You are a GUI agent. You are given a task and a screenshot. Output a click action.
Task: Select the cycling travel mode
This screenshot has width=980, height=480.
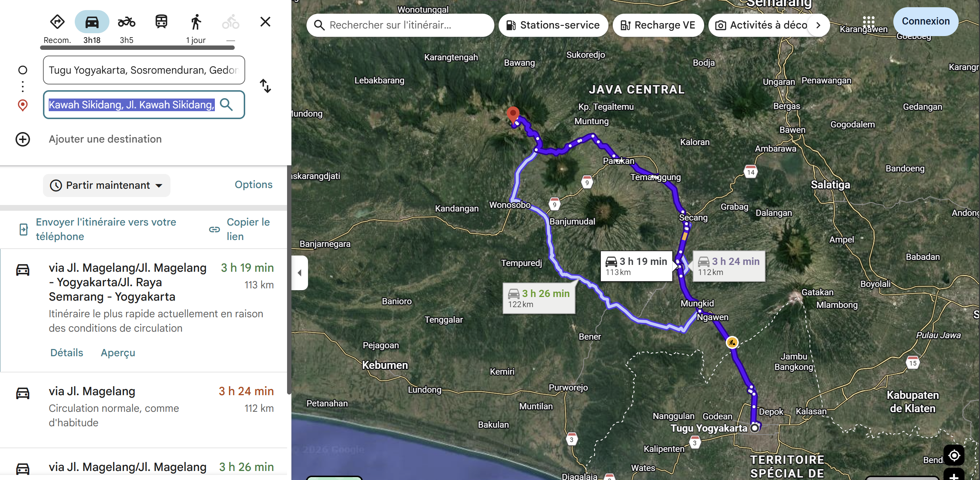tap(230, 22)
